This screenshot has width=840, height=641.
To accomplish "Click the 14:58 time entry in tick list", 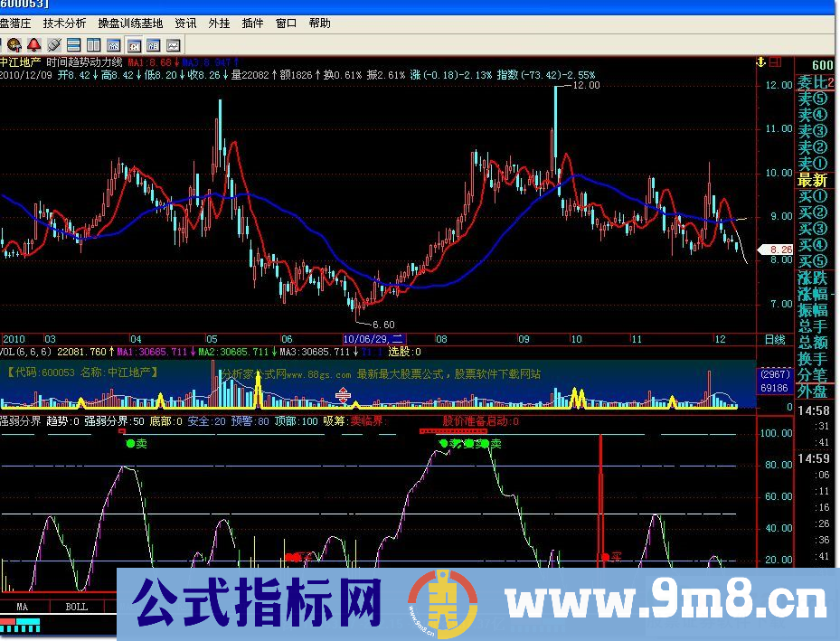I will (814, 410).
